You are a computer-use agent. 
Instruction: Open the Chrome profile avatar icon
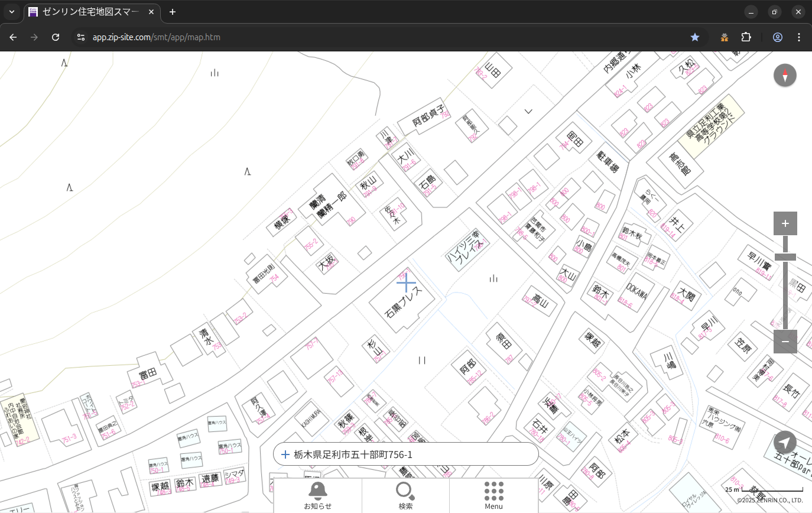point(778,37)
